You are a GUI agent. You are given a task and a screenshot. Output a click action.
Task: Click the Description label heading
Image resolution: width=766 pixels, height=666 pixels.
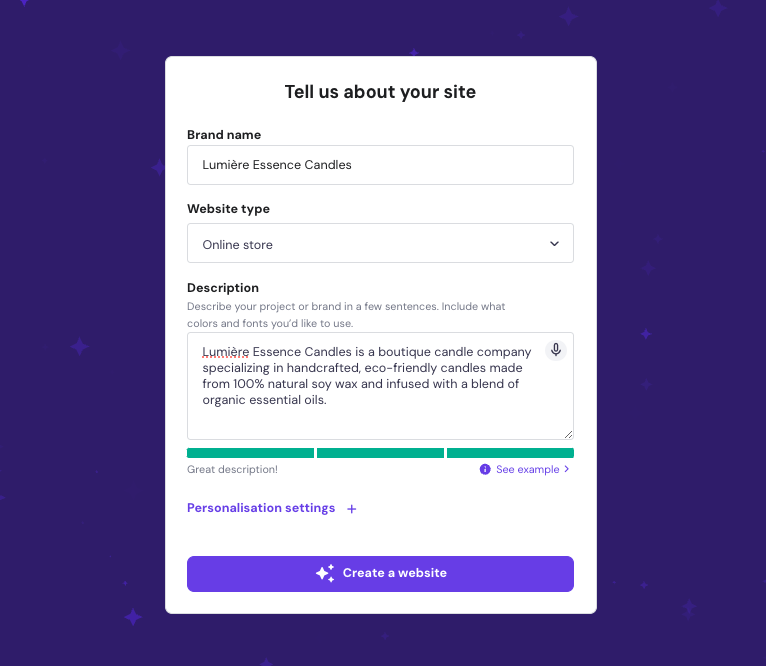click(x=223, y=288)
